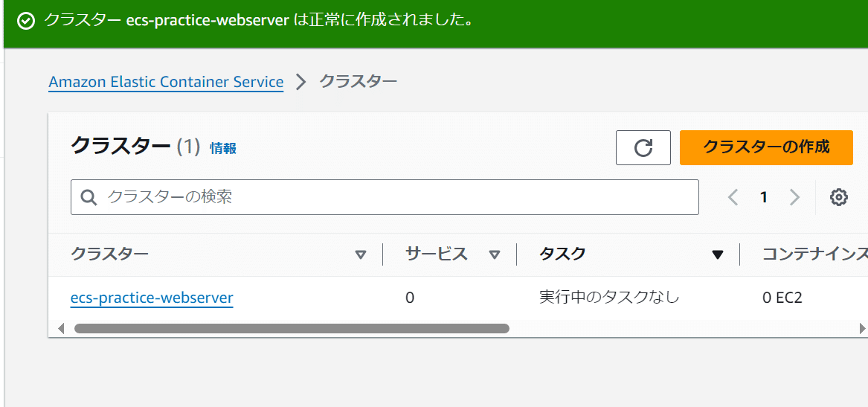Click the left arrow of horizontal scrollbar
Image resolution: width=868 pixels, height=407 pixels.
61,328
